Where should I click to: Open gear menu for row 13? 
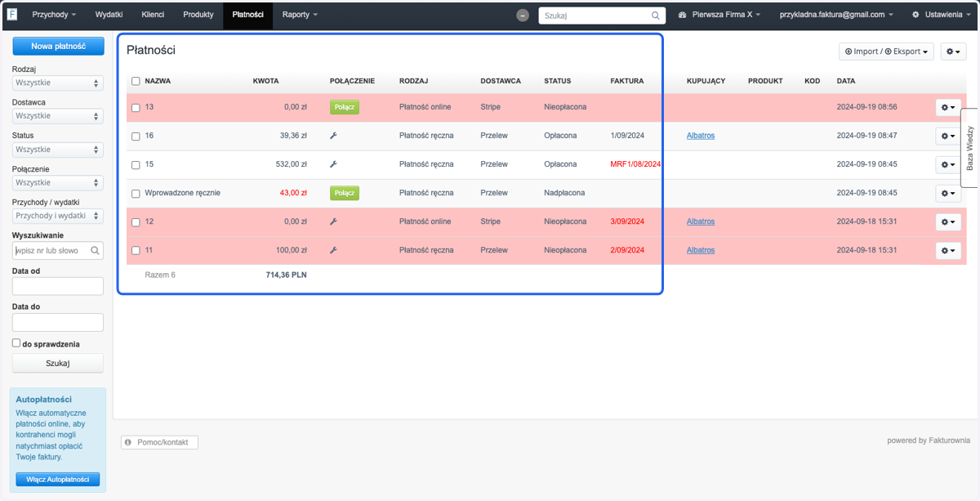click(x=947, y=107)
